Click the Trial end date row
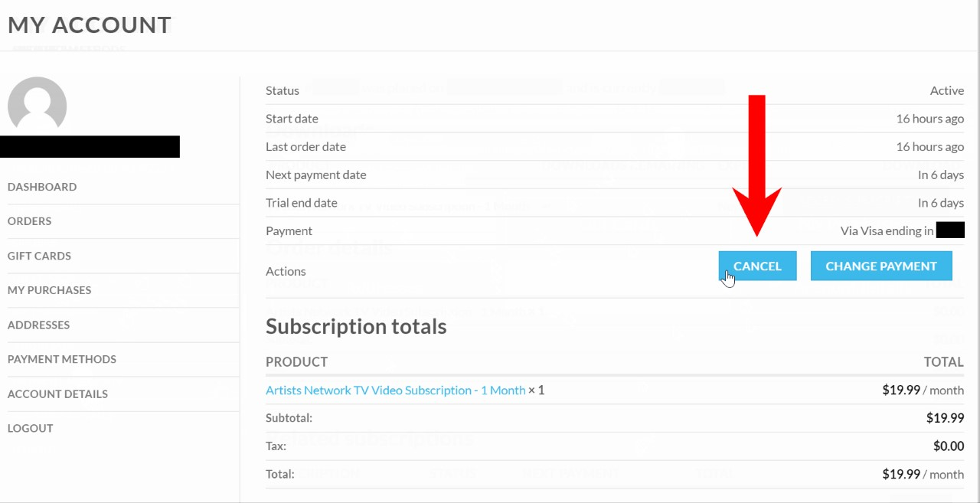The height and width of the screenshot is (503, 980). pos(615,203)
